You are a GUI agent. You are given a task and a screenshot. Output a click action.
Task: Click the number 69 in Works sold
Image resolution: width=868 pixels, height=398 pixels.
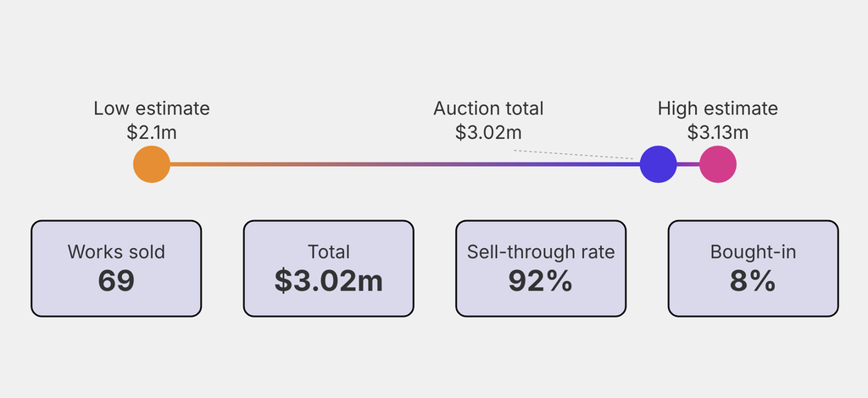point(116,281)
